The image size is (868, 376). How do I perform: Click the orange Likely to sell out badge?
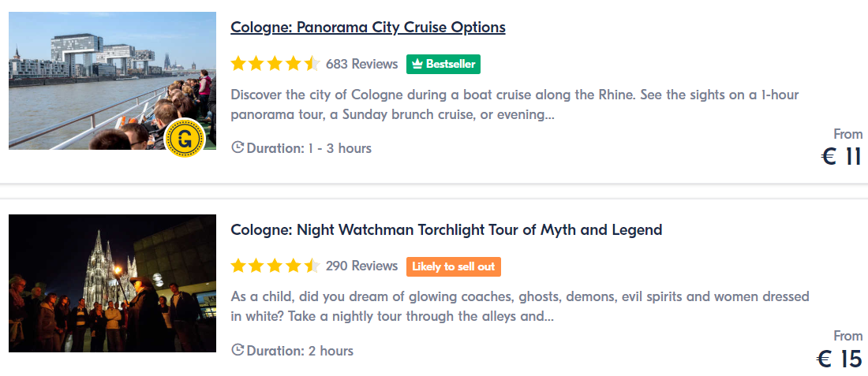(454, 266)
